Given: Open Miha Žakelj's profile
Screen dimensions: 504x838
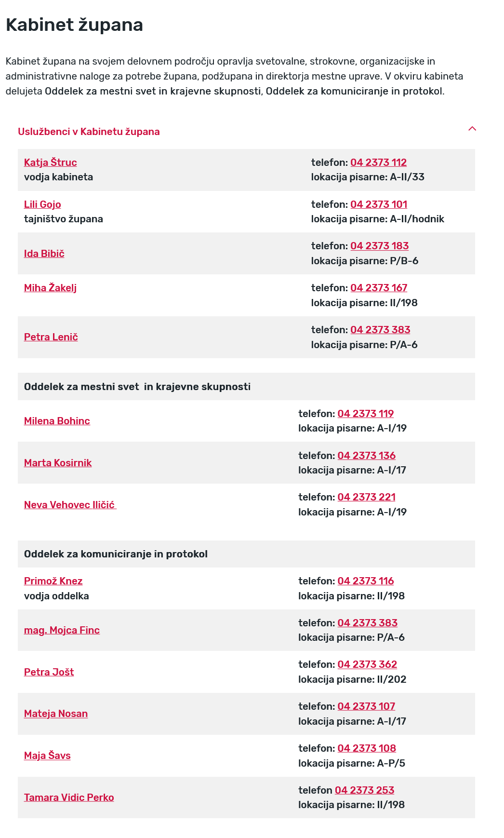Looking at the screenshot, I should pos(50,288).
